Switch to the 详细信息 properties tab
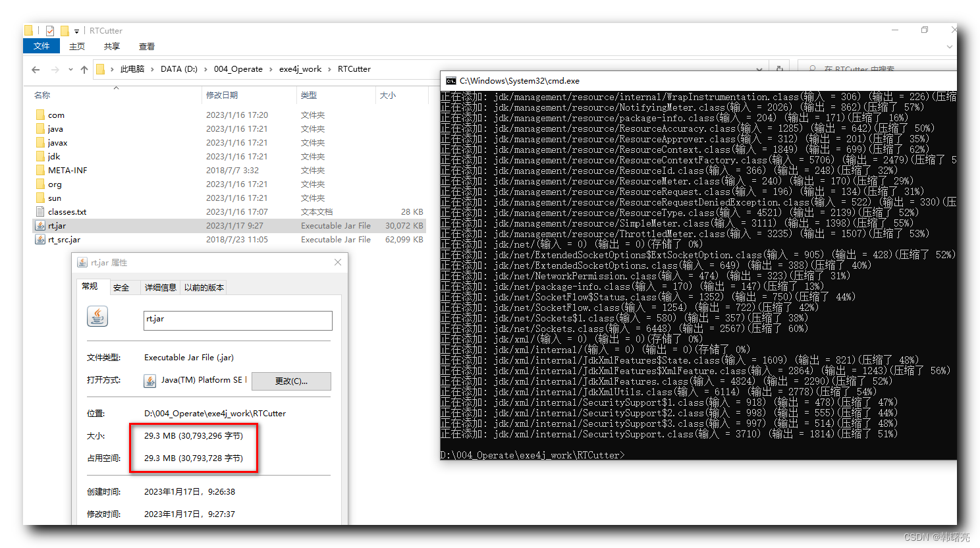The image size is (980, 548). pos(160,287)
